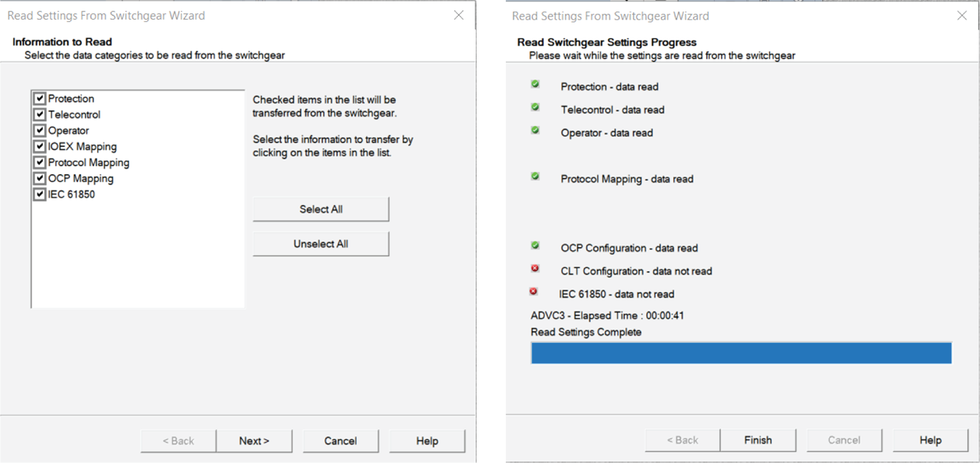Uncheck the OCP Mapping option
This screenshot has width=980, height=463.
[x=39, y=178]
